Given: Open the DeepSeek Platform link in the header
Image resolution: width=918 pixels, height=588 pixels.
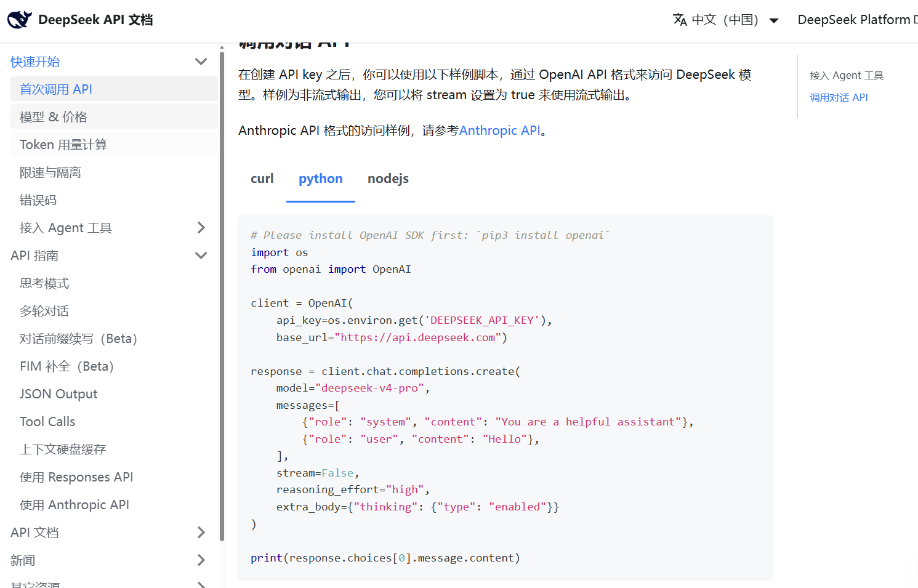Looking at the screenshot, I should [857, 20].
